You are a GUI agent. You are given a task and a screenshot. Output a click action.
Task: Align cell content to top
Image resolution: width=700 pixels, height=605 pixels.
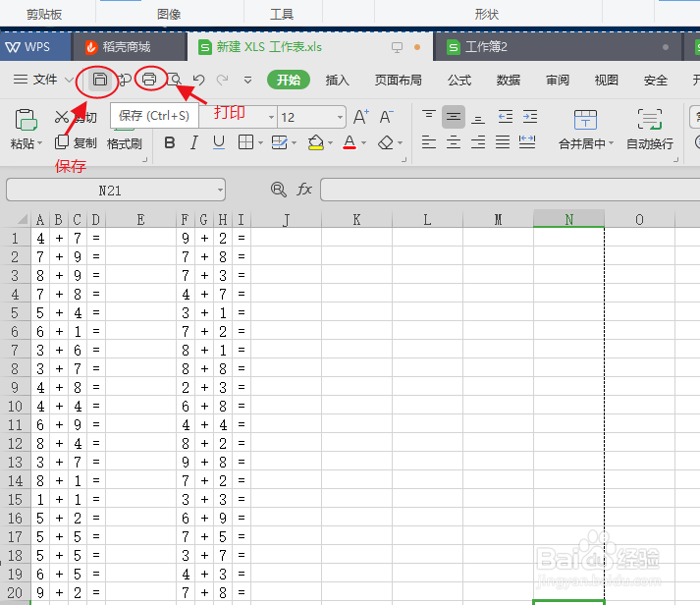[x=429, y=117]
